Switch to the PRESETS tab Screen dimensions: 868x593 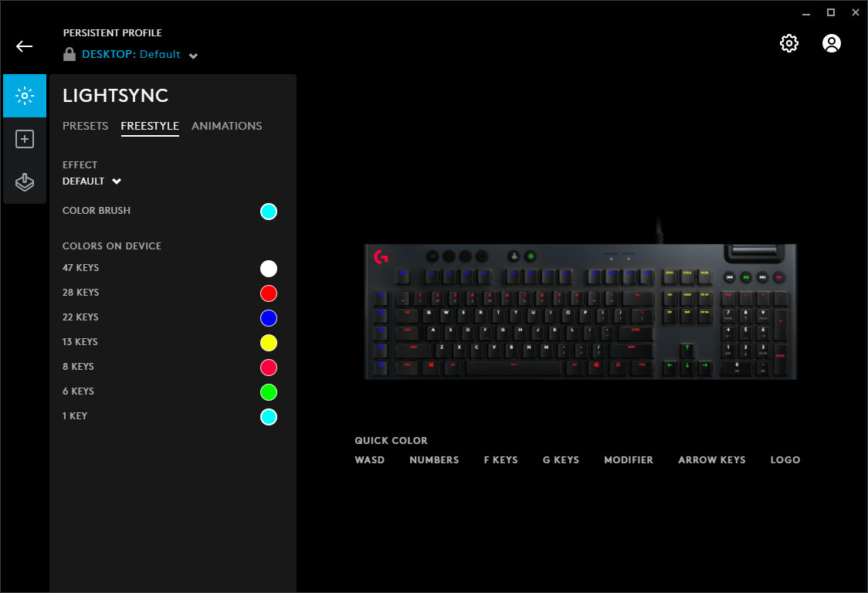[85, 126]
